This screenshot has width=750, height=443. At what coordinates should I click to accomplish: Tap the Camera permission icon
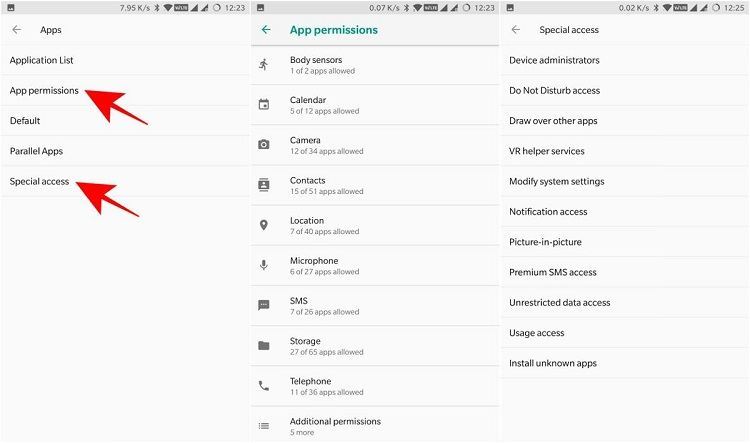pyautogui.click(x=264, y=145)
